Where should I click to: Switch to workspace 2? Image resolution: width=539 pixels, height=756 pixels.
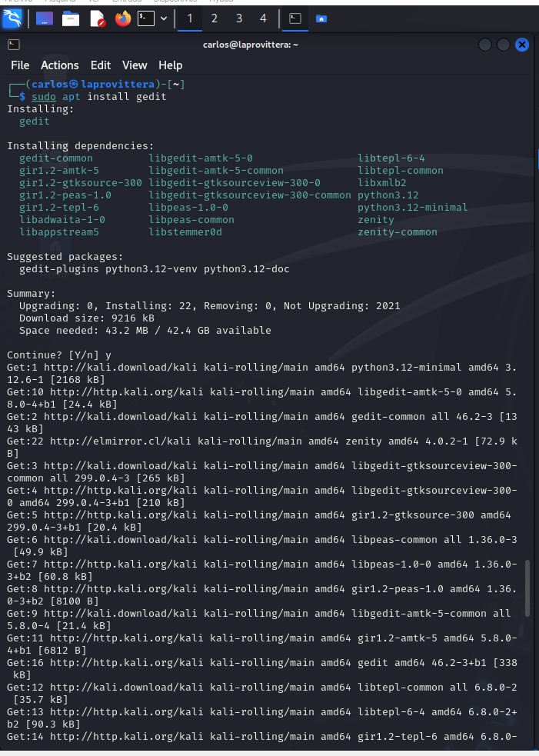coord(214,18)
